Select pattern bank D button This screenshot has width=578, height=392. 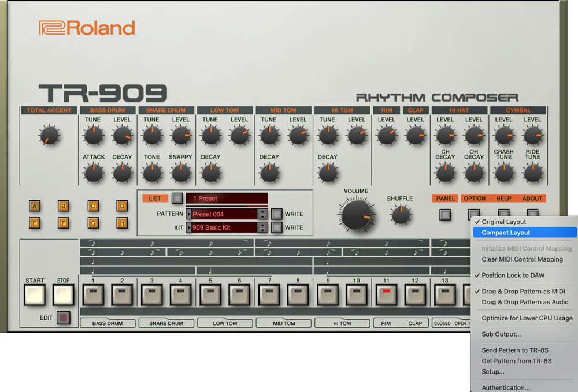click(122, 206)
